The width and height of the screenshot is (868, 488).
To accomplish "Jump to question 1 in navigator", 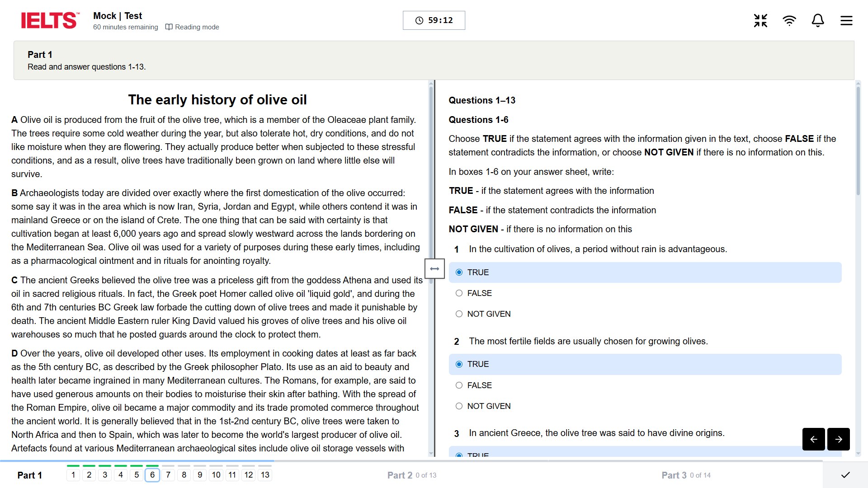I will (x=73, y=475).
